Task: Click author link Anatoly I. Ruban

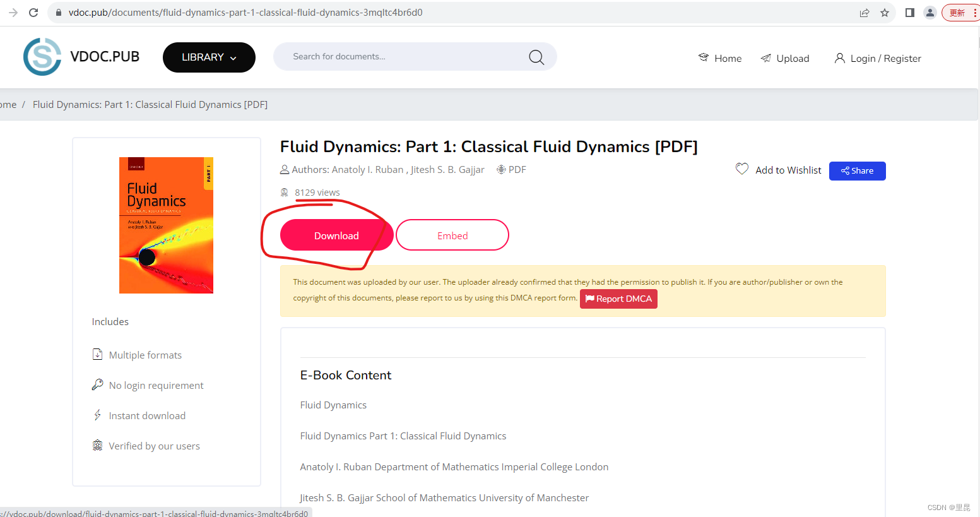Action: pos(367,169)
